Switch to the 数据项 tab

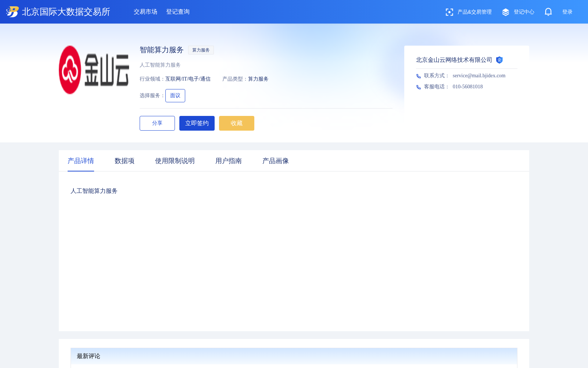[125, 161]
